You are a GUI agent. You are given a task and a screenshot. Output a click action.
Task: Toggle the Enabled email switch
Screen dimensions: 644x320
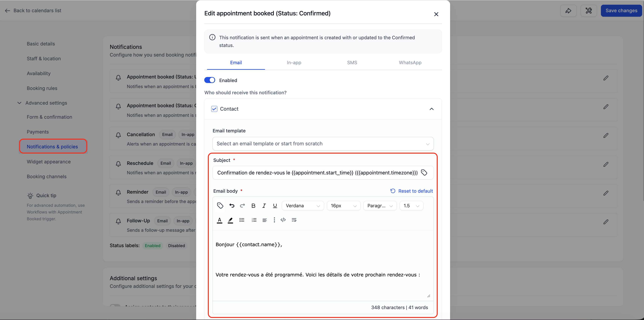(210, 80)
